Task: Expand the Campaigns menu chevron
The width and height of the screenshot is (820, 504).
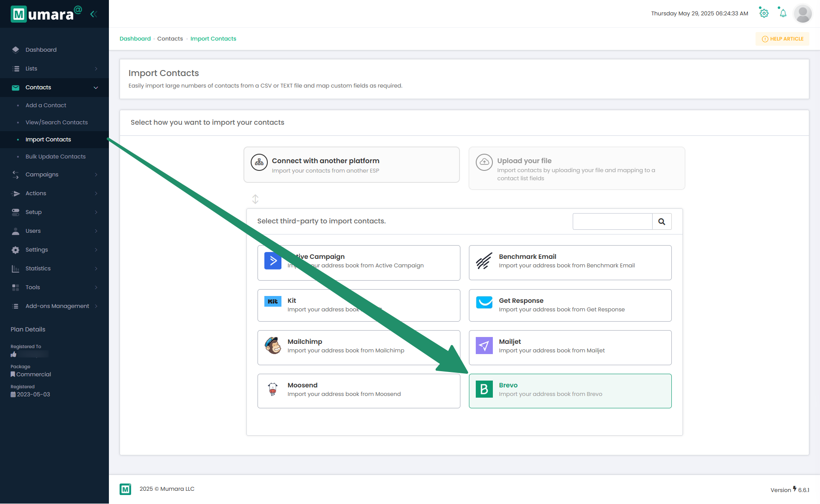Action: point(96,175)
